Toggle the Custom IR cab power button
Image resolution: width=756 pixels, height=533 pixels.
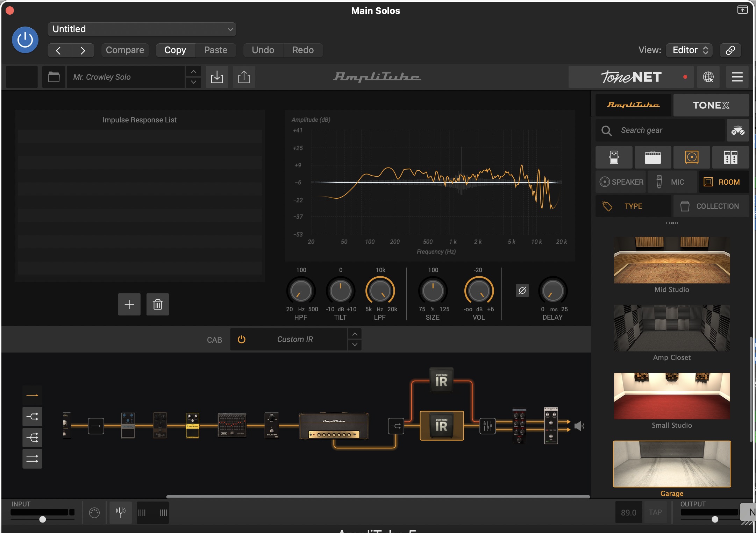pyautogui.click(x=242, y=339)
